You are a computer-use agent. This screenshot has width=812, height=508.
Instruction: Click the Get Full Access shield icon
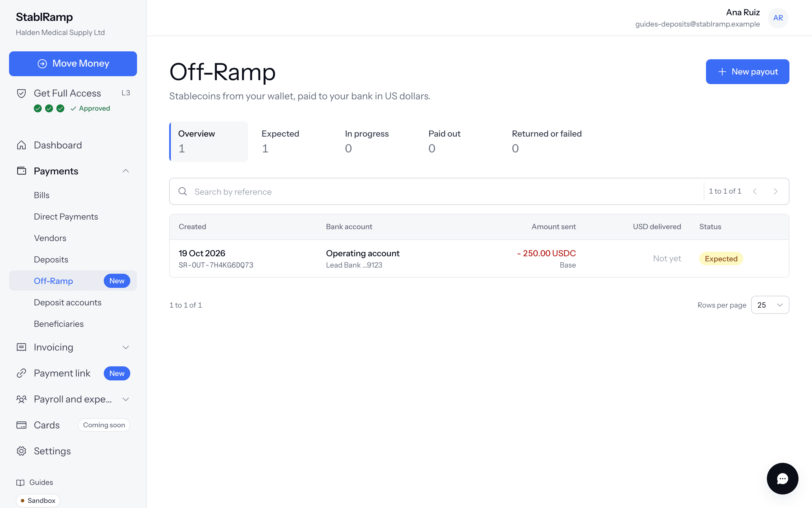21,93
